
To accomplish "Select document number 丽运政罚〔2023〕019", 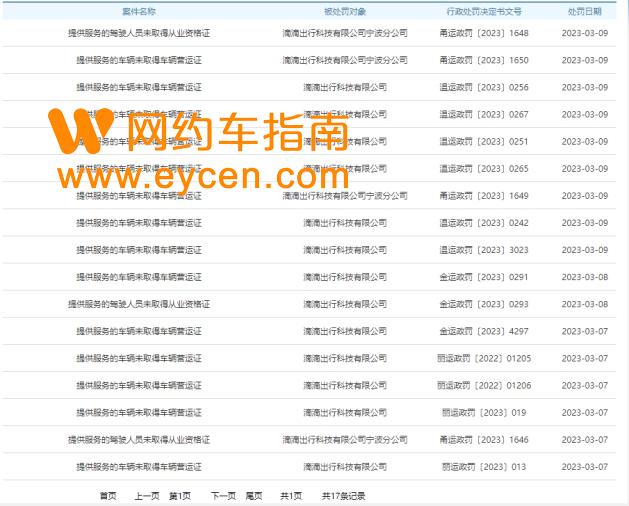I will click(484, 413).
